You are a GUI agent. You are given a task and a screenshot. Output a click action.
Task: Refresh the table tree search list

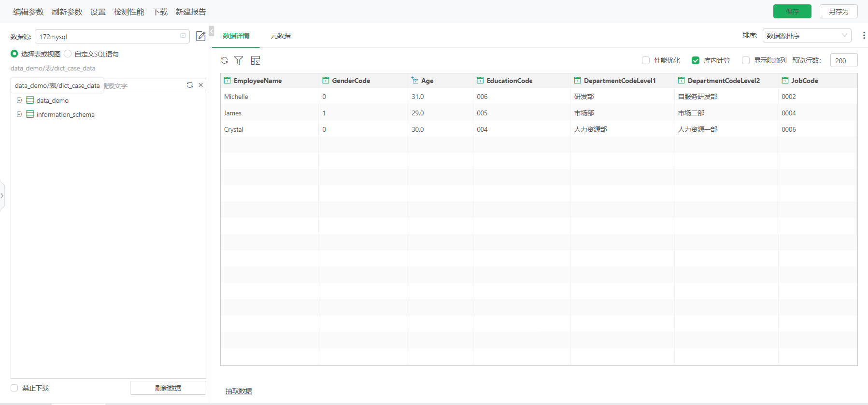tap(190, 85)
